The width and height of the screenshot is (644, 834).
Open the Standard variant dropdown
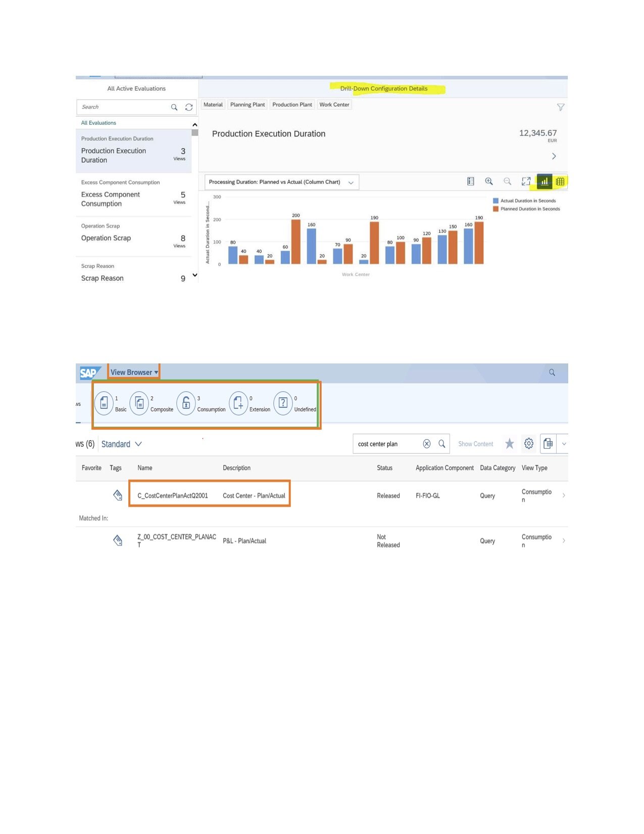[x=122, y=444]
